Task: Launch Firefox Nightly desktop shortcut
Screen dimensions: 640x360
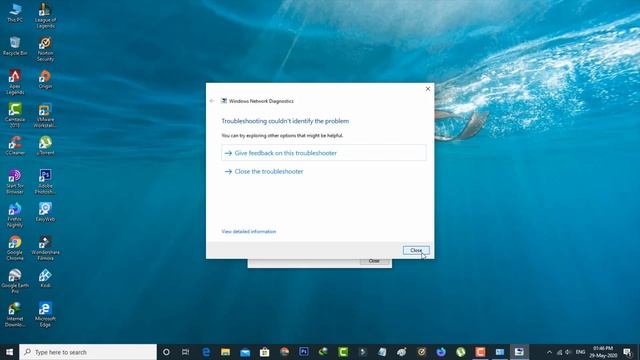Action: tap(15, 215)
